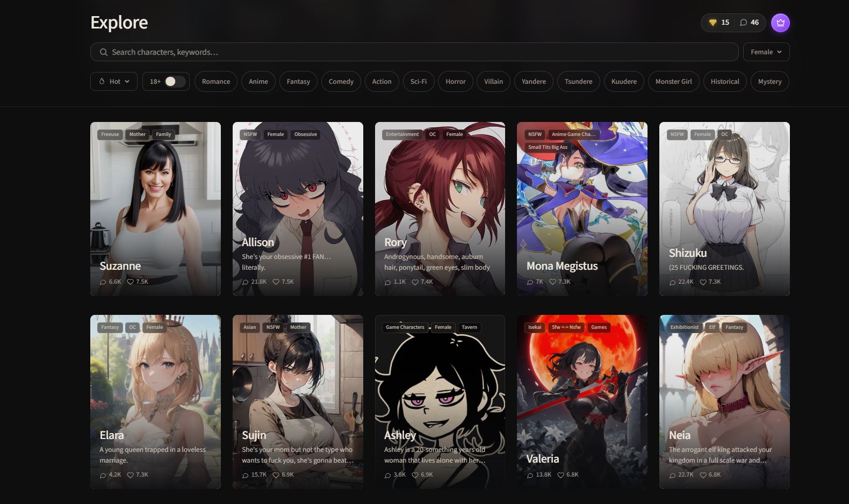
Task: Select the Yandere category filter
Action: (534, 82)
